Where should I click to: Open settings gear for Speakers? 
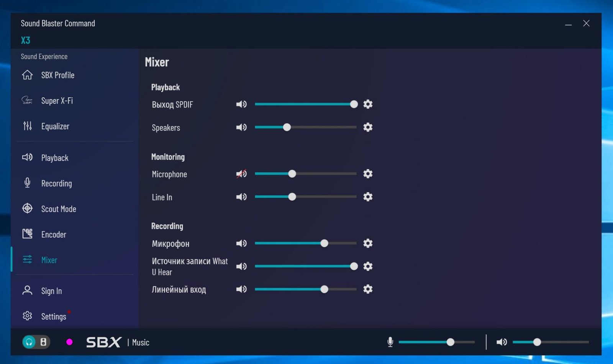(x=368, y=127)
